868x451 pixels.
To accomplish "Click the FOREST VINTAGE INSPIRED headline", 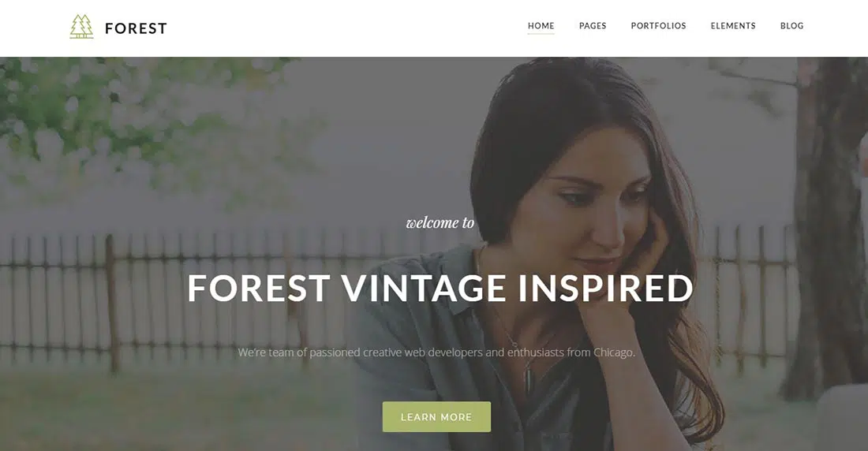I will [x=440, y=288].
